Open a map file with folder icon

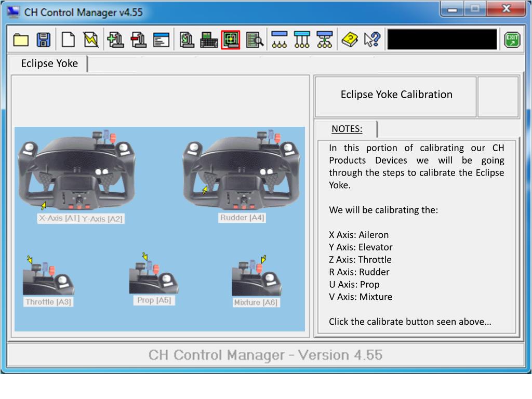point(21,40)
